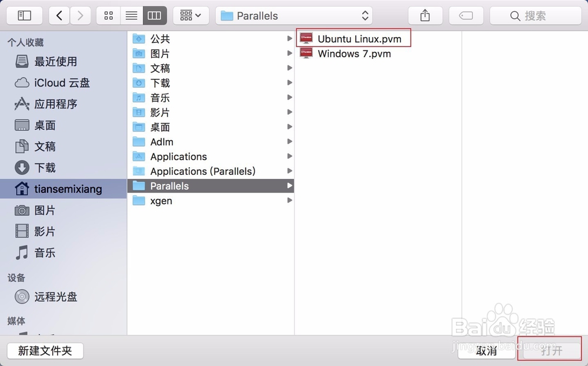The image size is (588, 366).
Task: Expand the 下载 folder arrow
Action: [x=289, y=82]
